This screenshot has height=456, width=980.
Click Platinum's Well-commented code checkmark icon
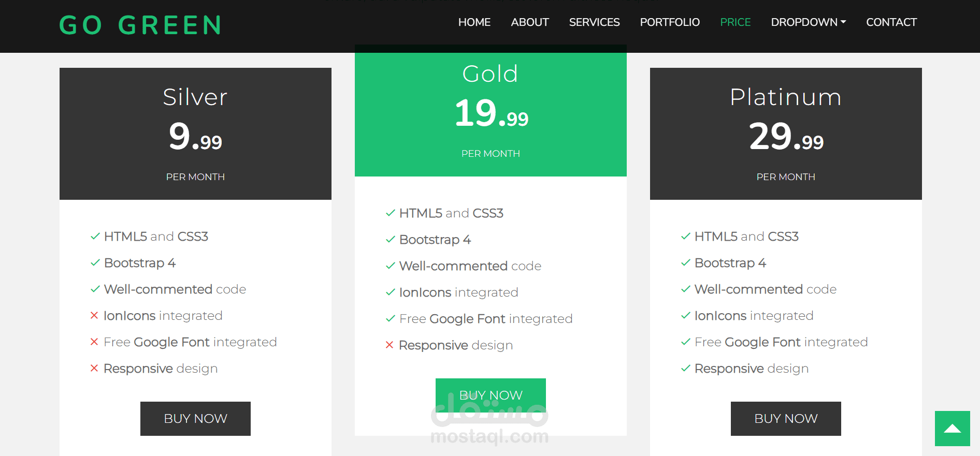(x=686, y=289)
